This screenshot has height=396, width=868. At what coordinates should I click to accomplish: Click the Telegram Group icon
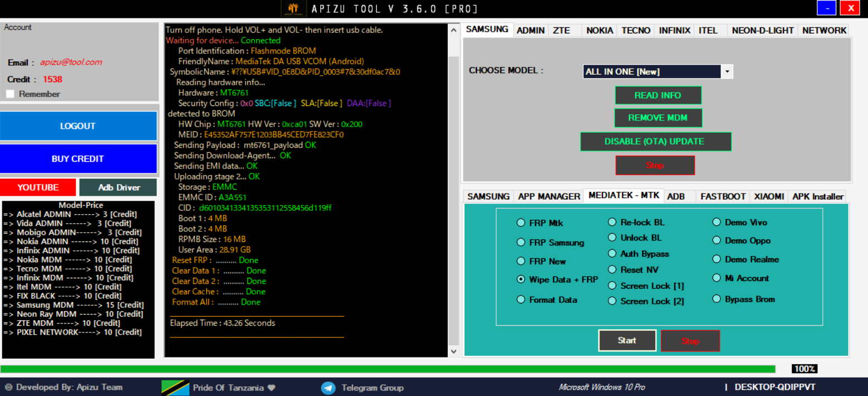click(x=328, y=388)
